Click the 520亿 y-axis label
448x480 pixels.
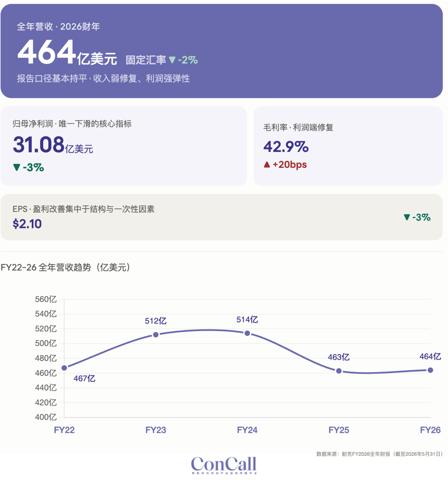pos(46,329)
